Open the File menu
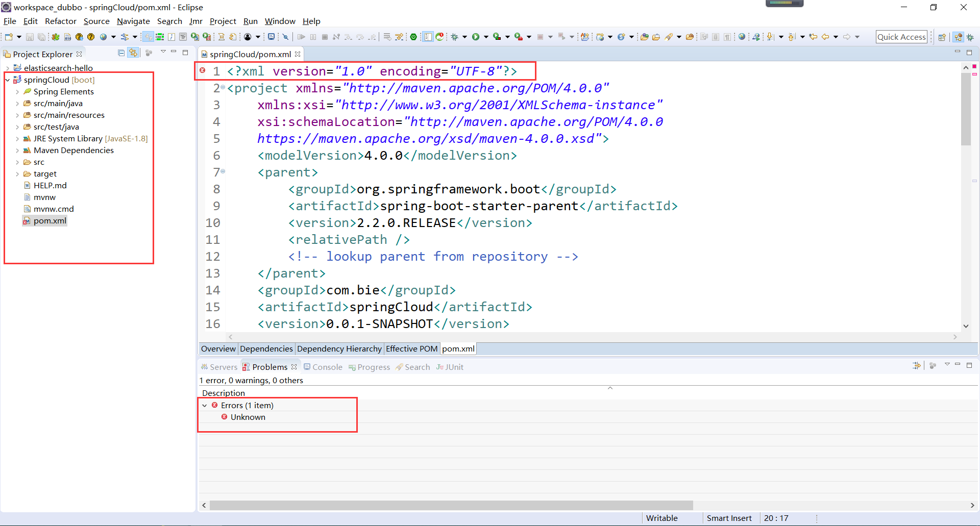980x526 pixels. (x=10, y=21)
